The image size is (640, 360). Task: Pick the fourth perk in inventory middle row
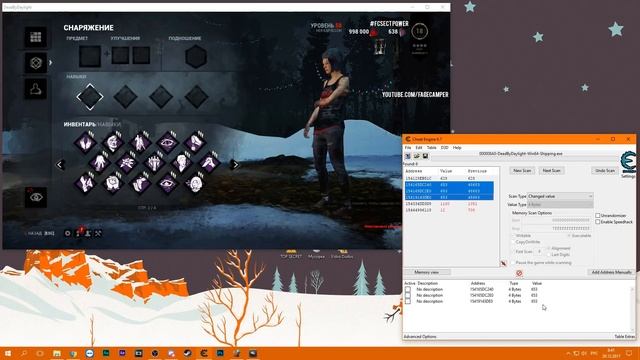182,163
